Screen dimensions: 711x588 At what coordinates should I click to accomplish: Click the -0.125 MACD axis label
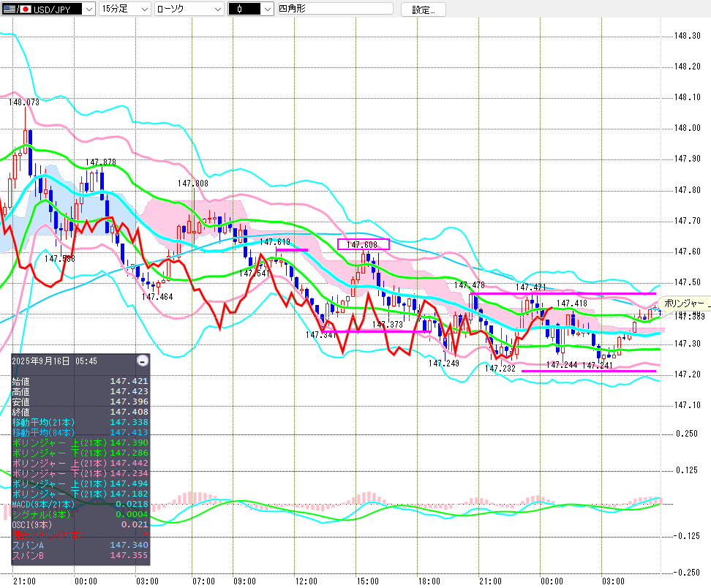686,536
